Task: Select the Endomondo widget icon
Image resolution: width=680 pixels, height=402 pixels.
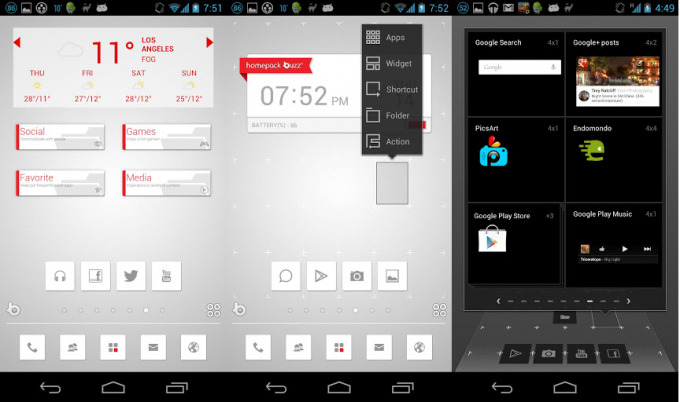Action: click(591, 150)
